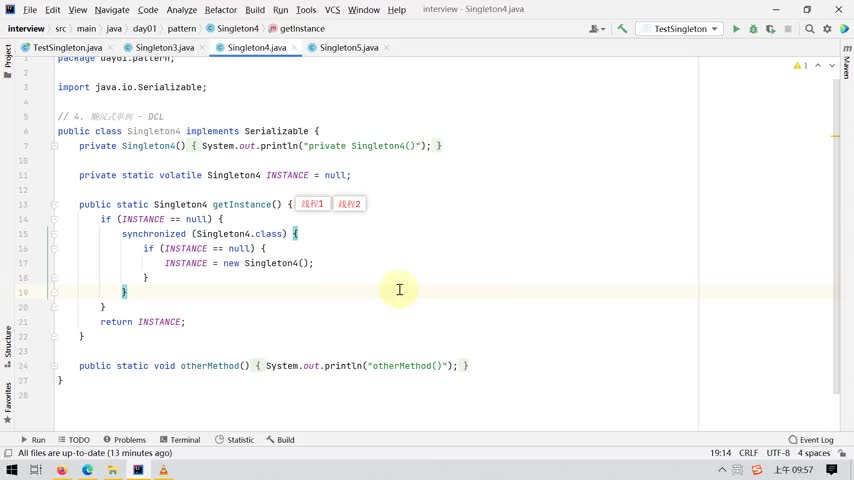Close the Singleton4.java tab
This screenshot has width=854, height=480.
click(x=295, y=48)
